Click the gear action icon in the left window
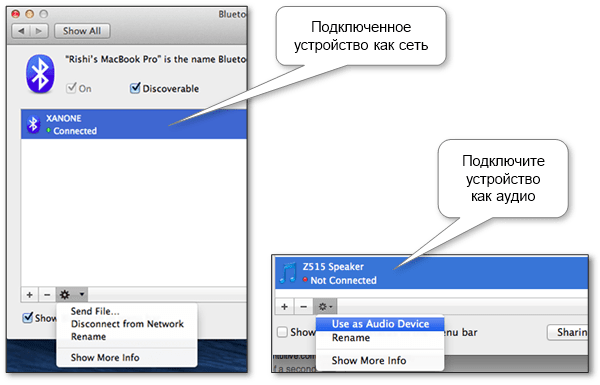This screenshot has width=600, height=385. (x=65, y=295)
